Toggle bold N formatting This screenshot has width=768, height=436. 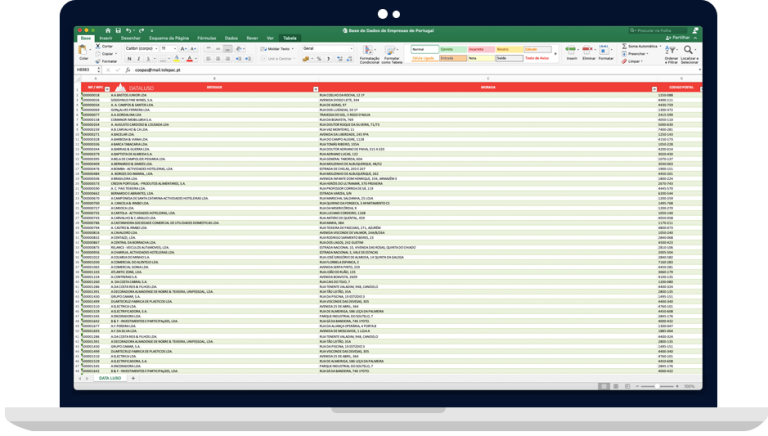129,59
